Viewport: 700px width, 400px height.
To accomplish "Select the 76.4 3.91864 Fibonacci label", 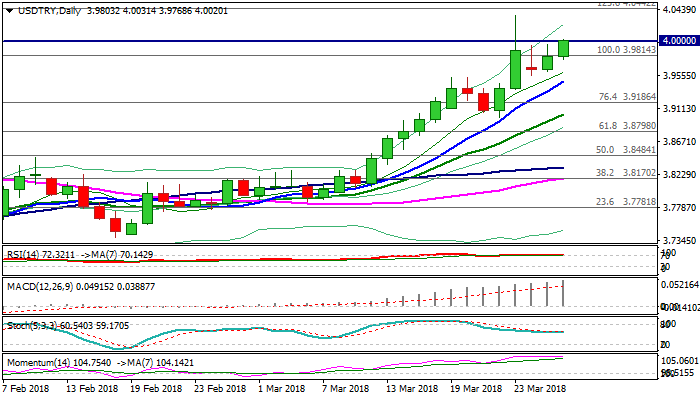I will click(x=627, y=97).
